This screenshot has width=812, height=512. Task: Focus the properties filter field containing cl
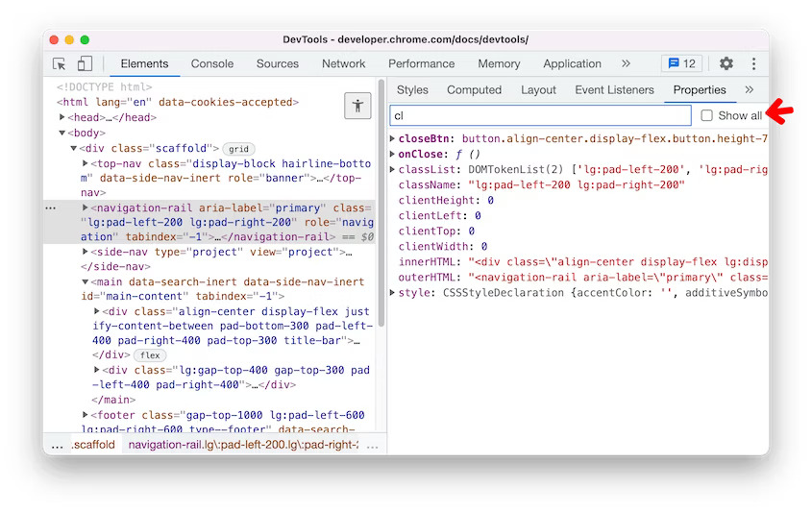coord(540,115)
